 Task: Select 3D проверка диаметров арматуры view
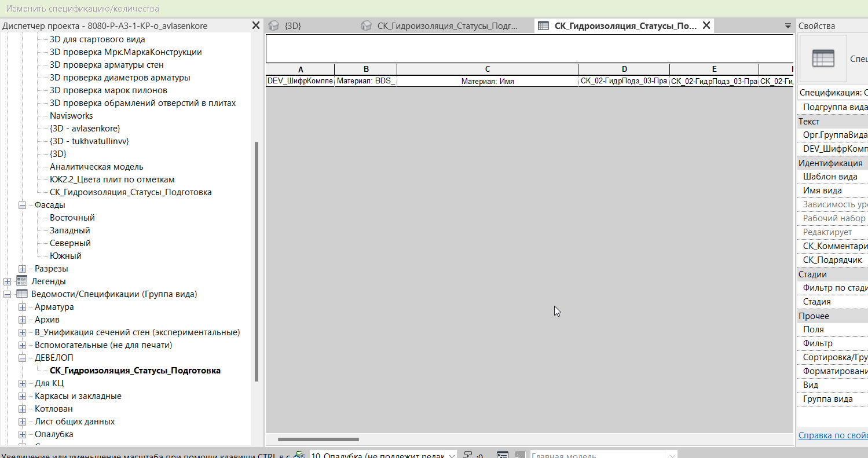(120, 78)
